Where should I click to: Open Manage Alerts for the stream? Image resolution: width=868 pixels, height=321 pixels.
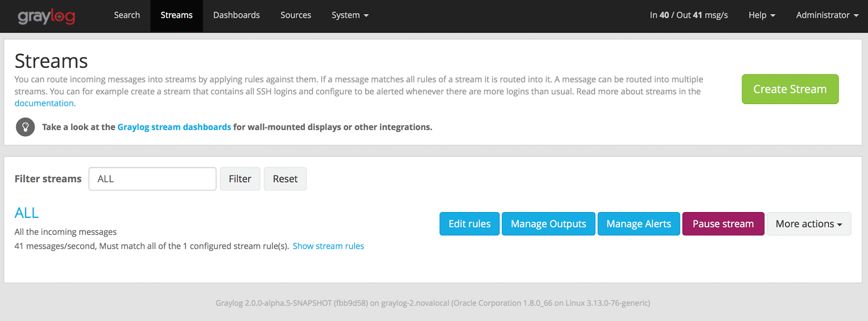click(x=639, y=224)
